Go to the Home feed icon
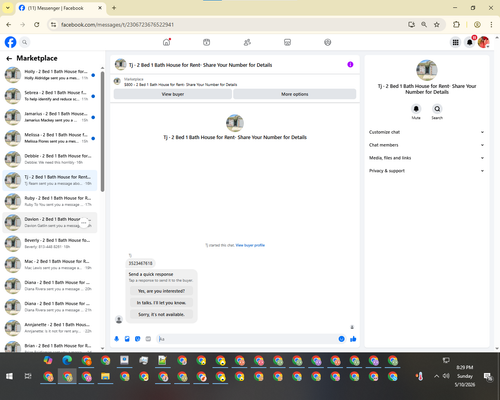Screen dimensions: 500x400 [166, 42]
